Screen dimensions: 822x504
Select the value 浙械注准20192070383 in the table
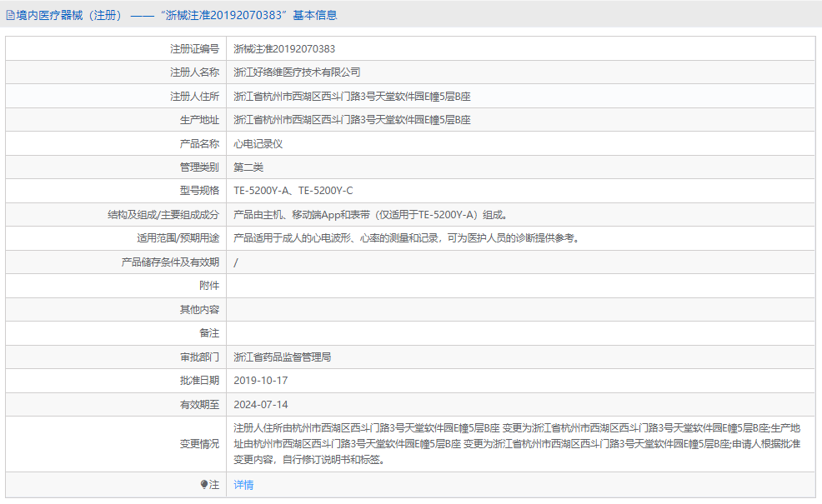click(284, 48)
